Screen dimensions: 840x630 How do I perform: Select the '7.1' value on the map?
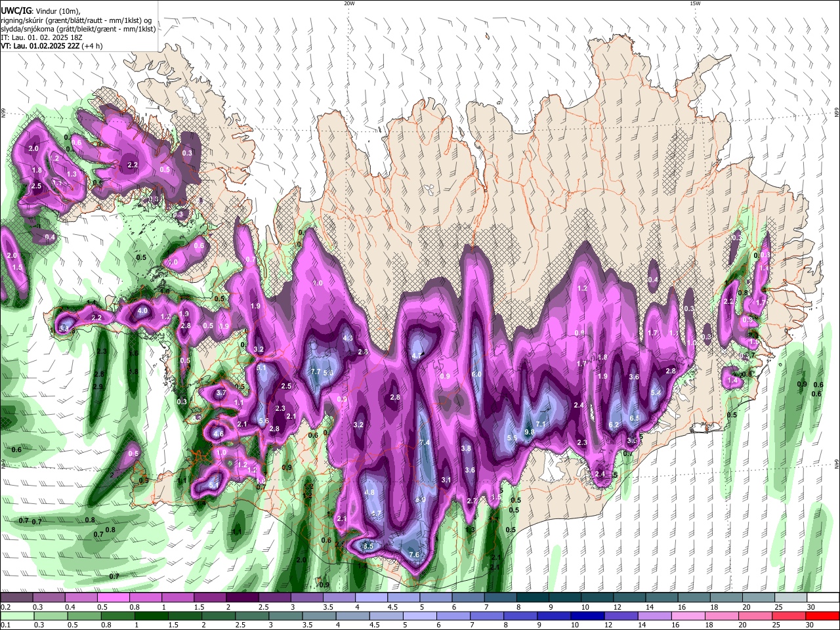coord(541,425)
